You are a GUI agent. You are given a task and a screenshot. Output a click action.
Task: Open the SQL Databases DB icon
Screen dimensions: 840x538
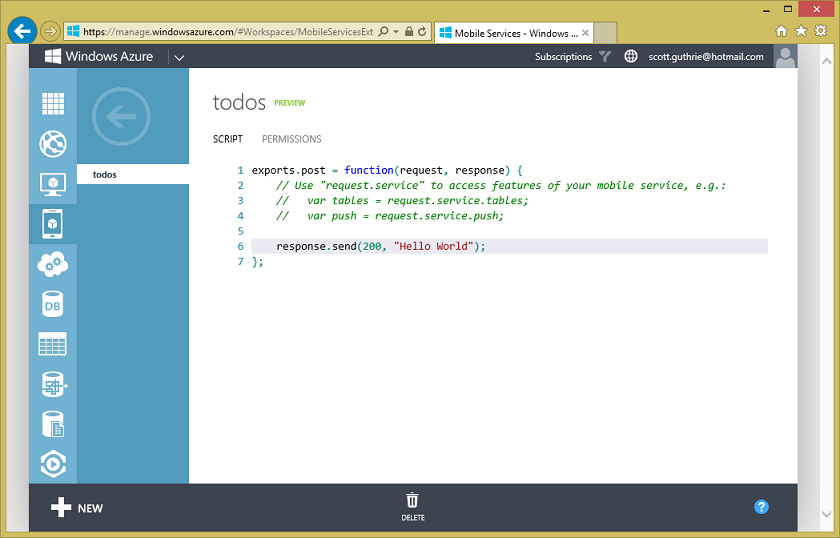point(52,304)
